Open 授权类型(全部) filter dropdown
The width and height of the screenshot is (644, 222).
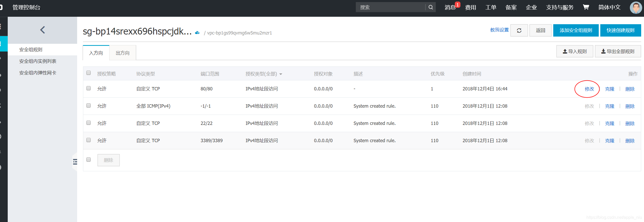coord(264,74)
